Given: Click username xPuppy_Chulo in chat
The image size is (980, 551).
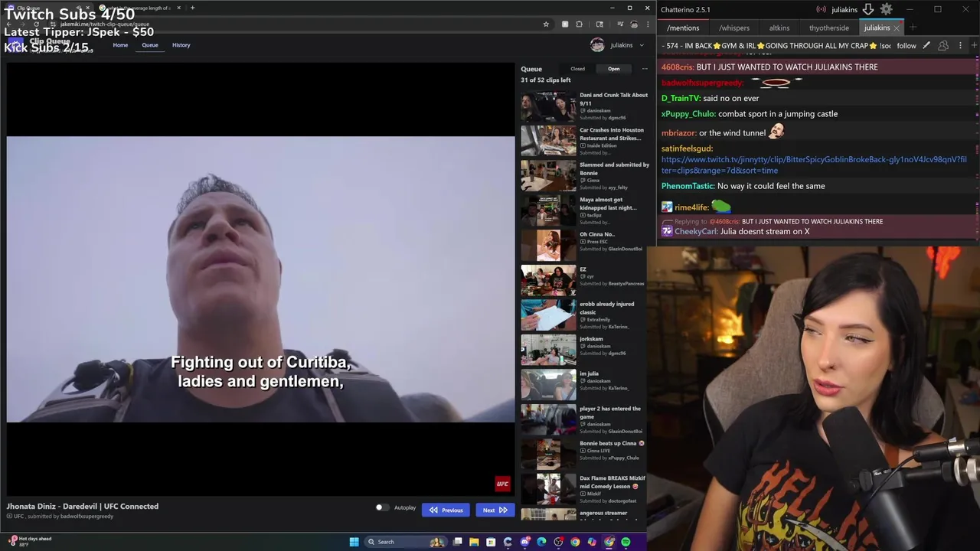Looking at the screenshot, I should pos(688,114).
